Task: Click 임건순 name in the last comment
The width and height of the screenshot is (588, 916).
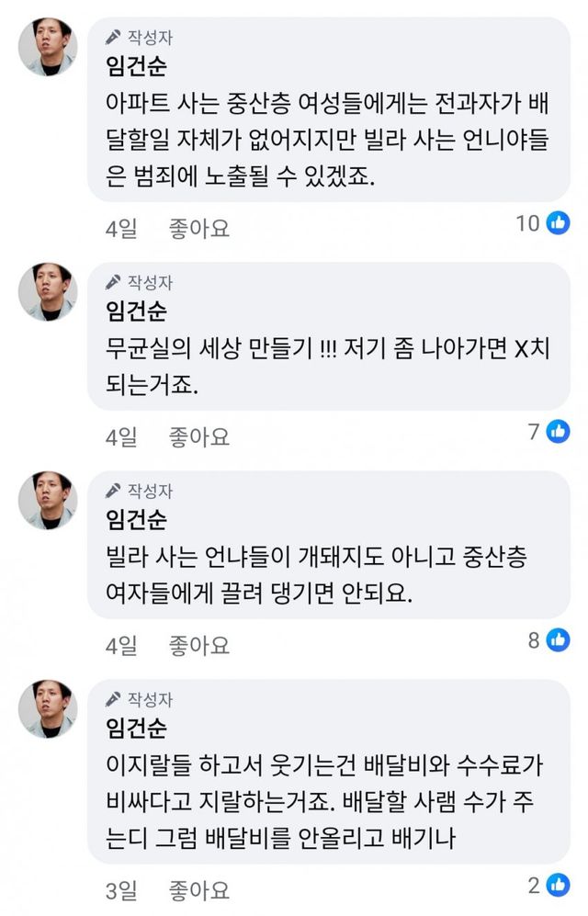Action: click(138, 729)
